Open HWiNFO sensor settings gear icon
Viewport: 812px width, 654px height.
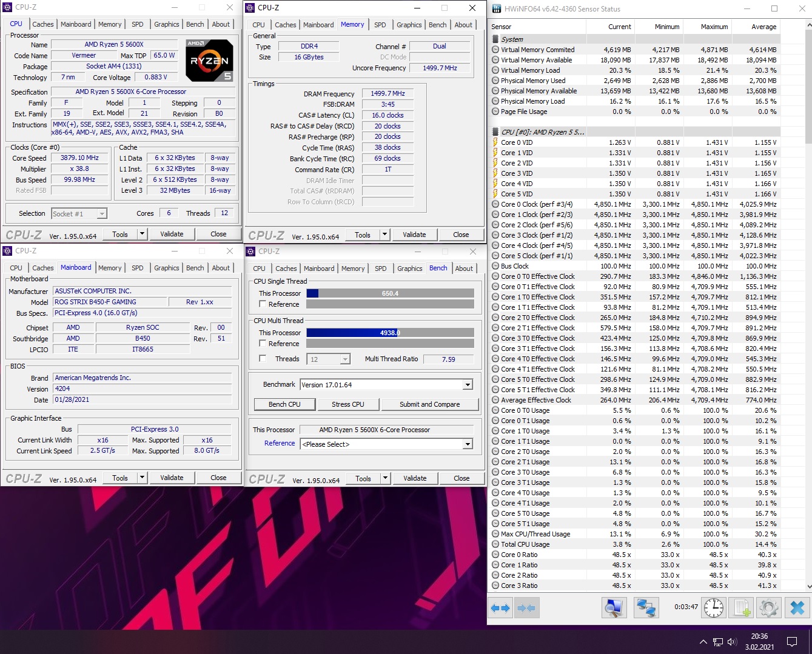(x=769, y=607)
